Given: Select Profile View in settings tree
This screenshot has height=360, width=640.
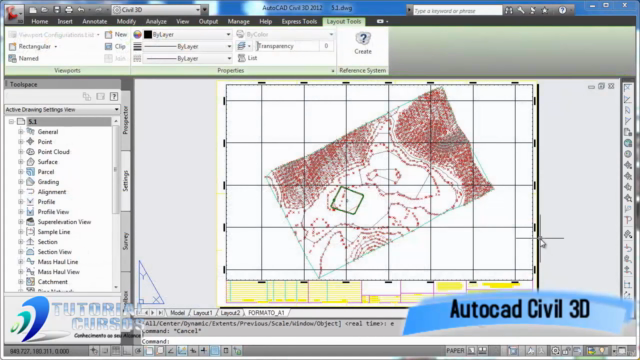Looking at the screenshot, I should click(x=53, y=212).
